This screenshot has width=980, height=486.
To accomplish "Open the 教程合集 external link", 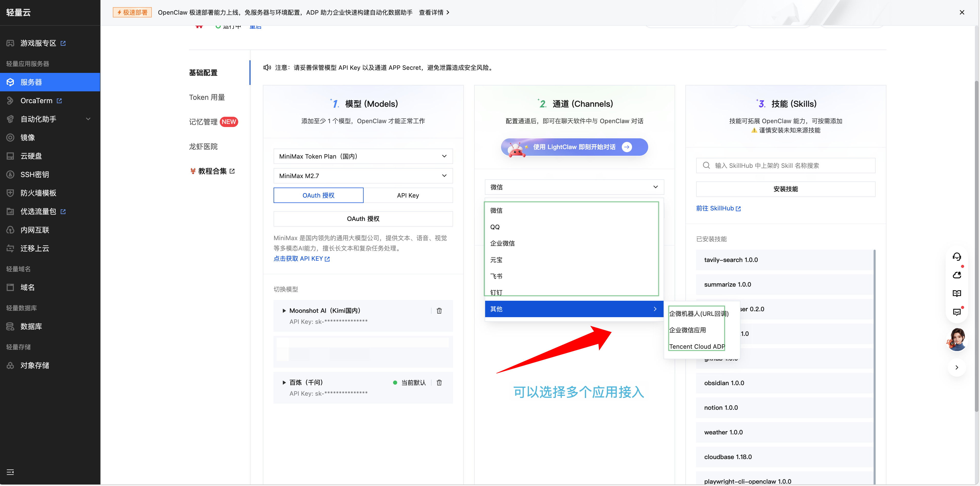I will pos(212,171).
